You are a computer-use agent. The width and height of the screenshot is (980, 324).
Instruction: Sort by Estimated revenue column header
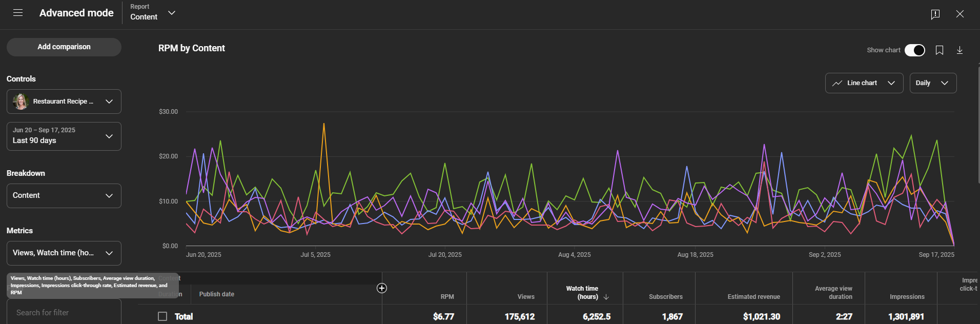(754, 297)
